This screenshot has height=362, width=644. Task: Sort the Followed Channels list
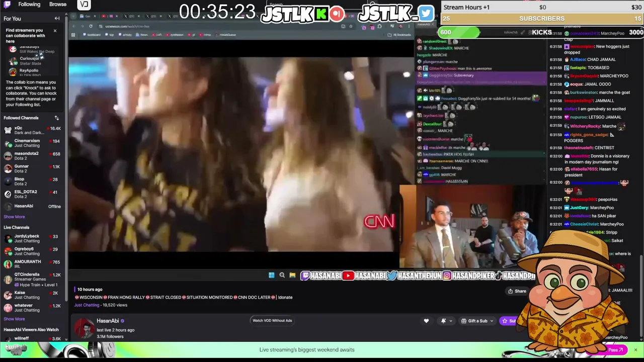point(57,118)
